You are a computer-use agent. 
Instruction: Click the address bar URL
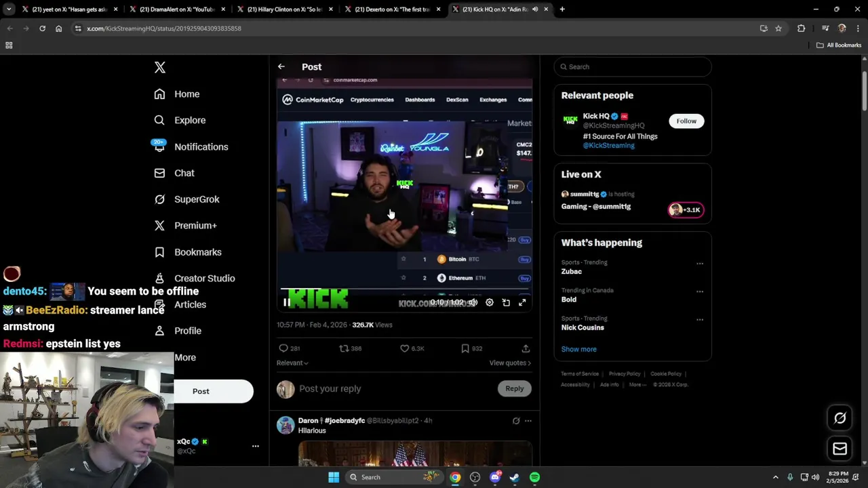(x=164, y=28)
